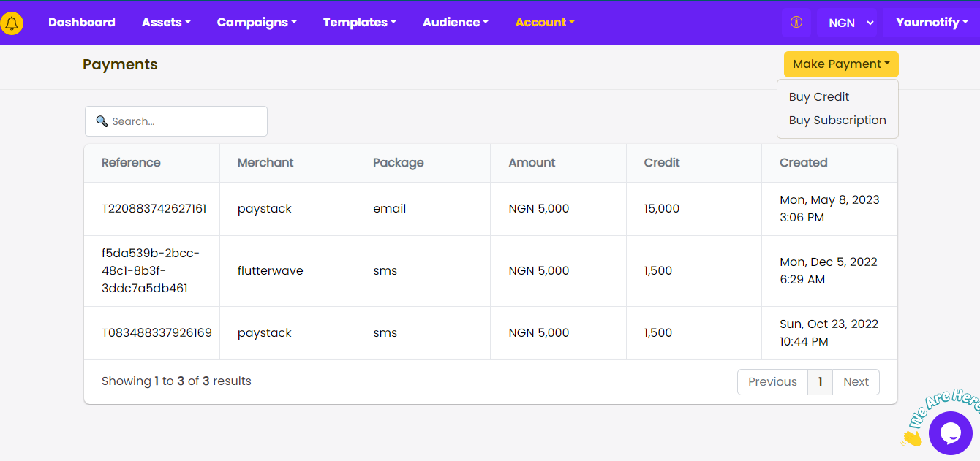The image size is (980, 461).
Task: Sort by Merchant column header
Action: click(x=287, y=163)
